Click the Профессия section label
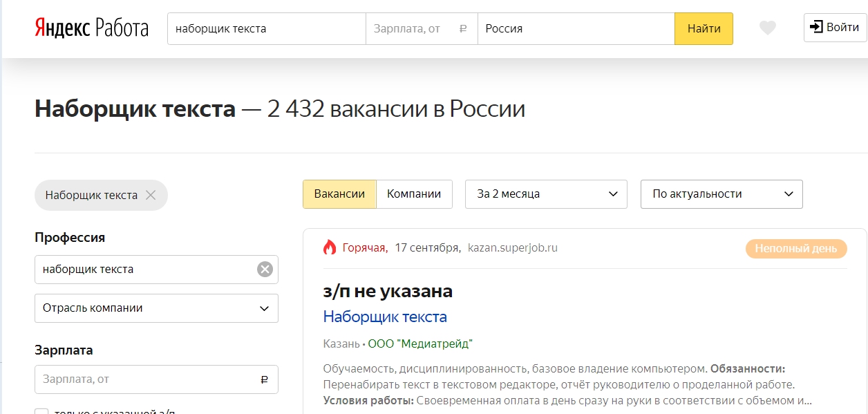Image resolution: width=868 pixels, height=414 pixels. coord(70,237)
